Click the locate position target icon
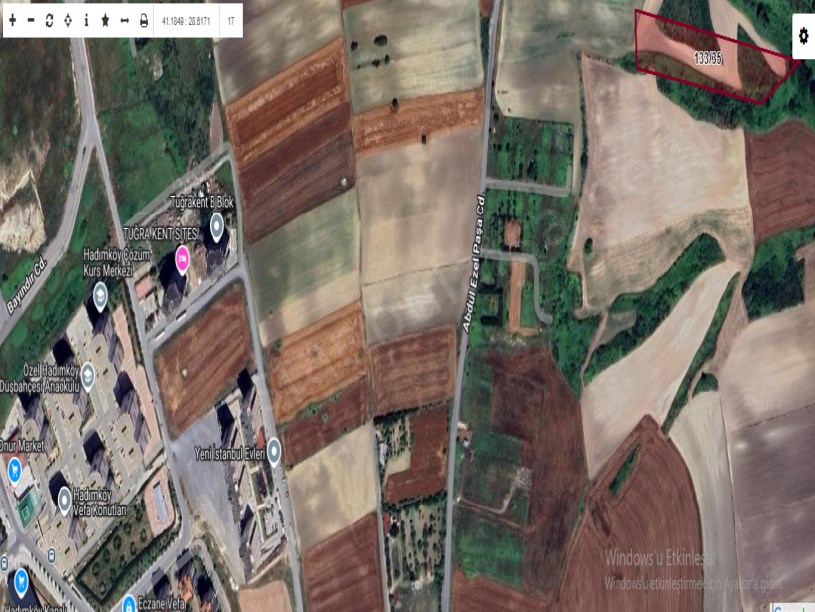 [x=67, y=20]
